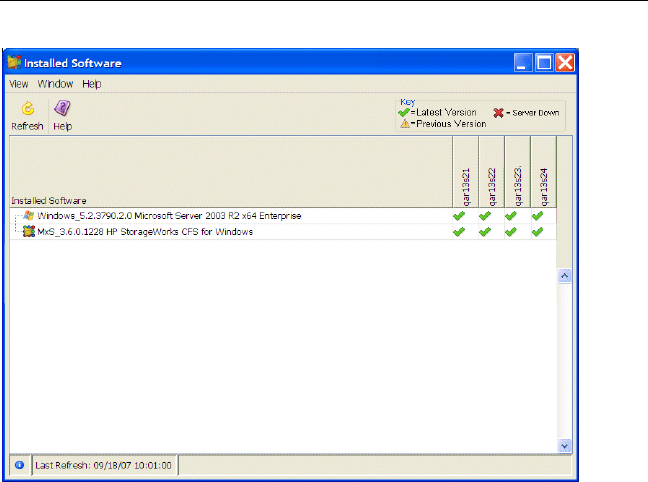Click the warning Previous Version key icon
Image resolution: width=648 pixels, height=482 pixels.
pyautogui.click(x=405, y=124)
